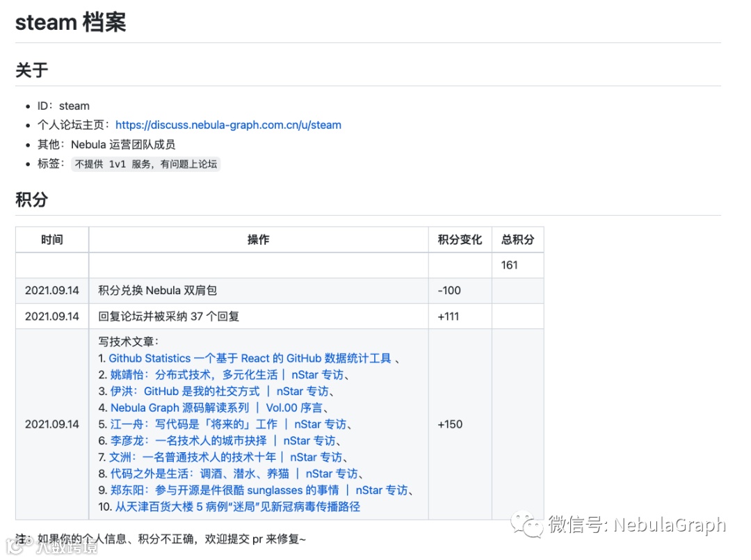Image resolution: width=751 pixels, height=560 pixels.
Task: Open article 2 about 姚靖怡 nStar 专访
Action: pos(227,375)
